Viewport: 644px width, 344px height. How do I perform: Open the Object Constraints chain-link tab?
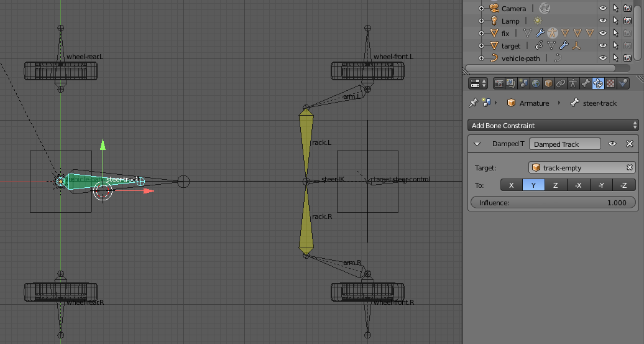[x=561, y=83]
